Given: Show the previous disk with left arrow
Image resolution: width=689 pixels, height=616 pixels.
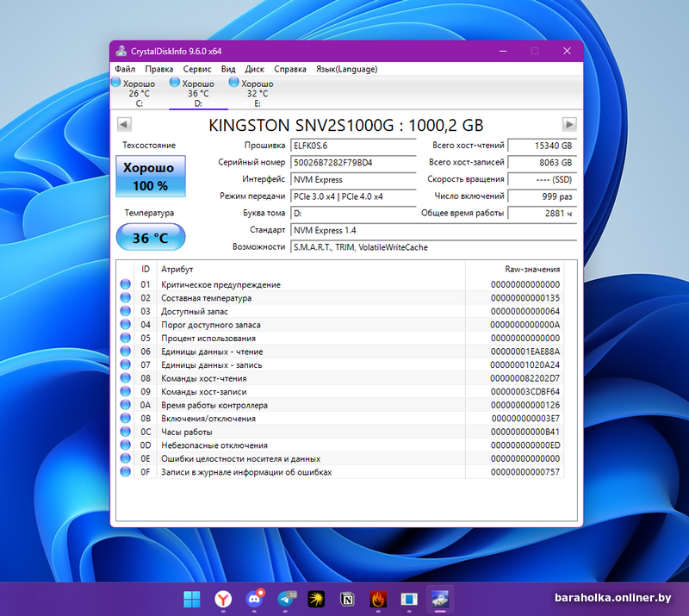Looking at the screenshot, I should tap(124, 124).
